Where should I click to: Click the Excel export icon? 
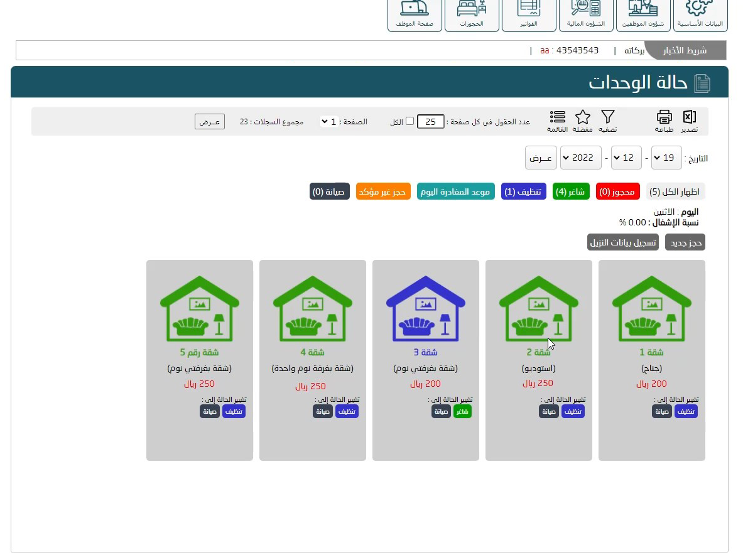(689, 117)
